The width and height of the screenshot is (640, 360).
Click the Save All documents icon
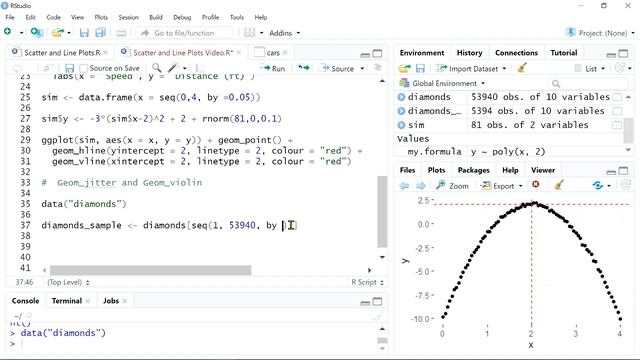click(x=100, y=33)
